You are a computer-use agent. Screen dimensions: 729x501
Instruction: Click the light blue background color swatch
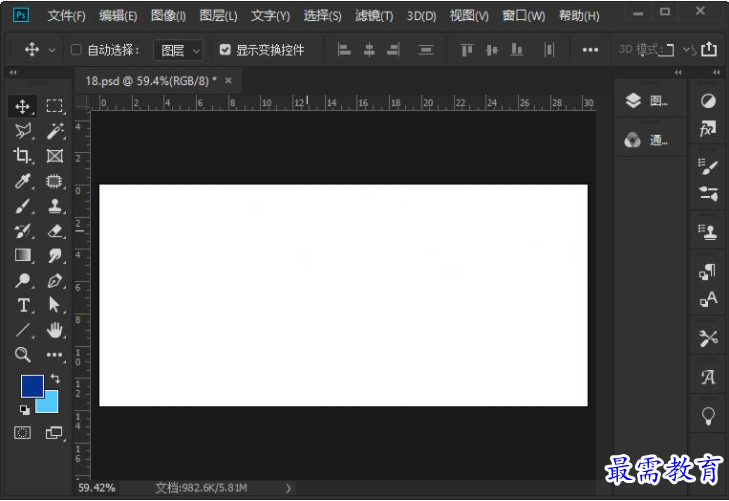coord(50,403)
